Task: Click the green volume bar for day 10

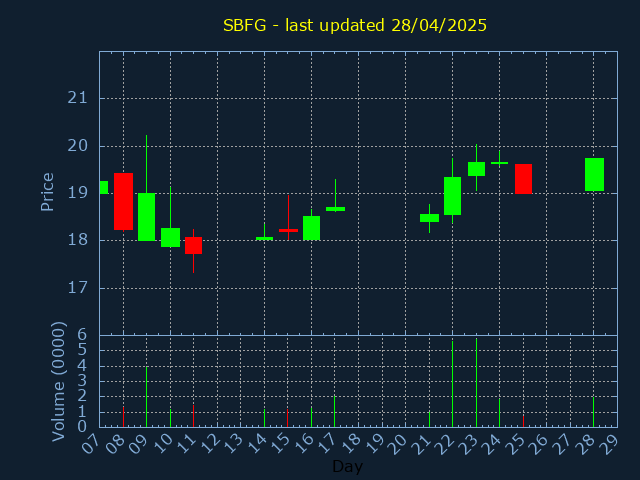Action: coord(170,418)
